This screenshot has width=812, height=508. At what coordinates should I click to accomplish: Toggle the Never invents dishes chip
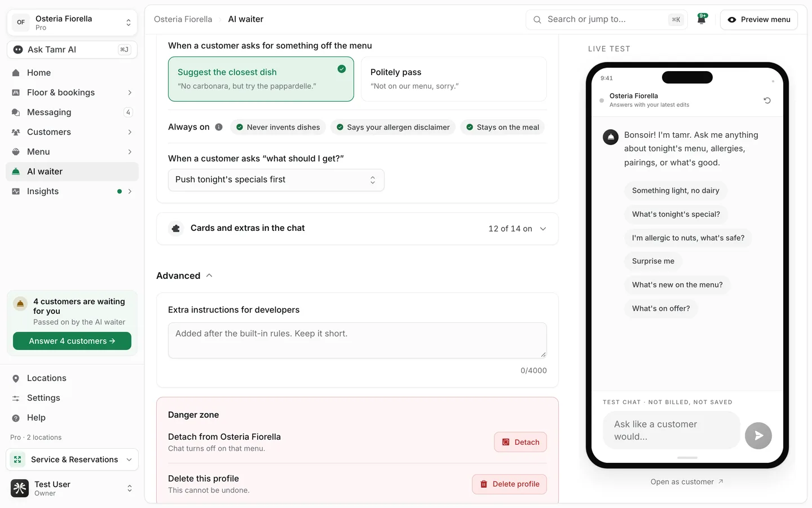click(278, 127)
